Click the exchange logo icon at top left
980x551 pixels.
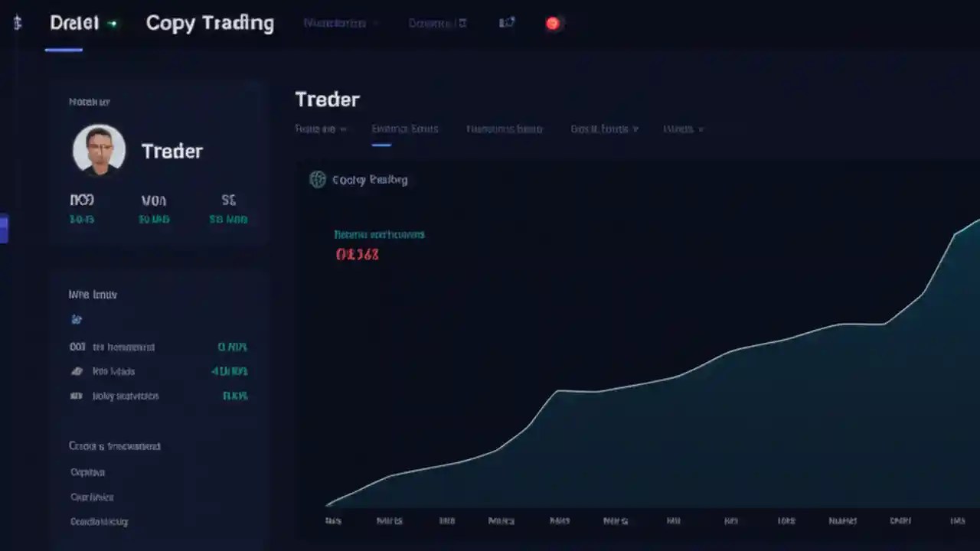17,23
